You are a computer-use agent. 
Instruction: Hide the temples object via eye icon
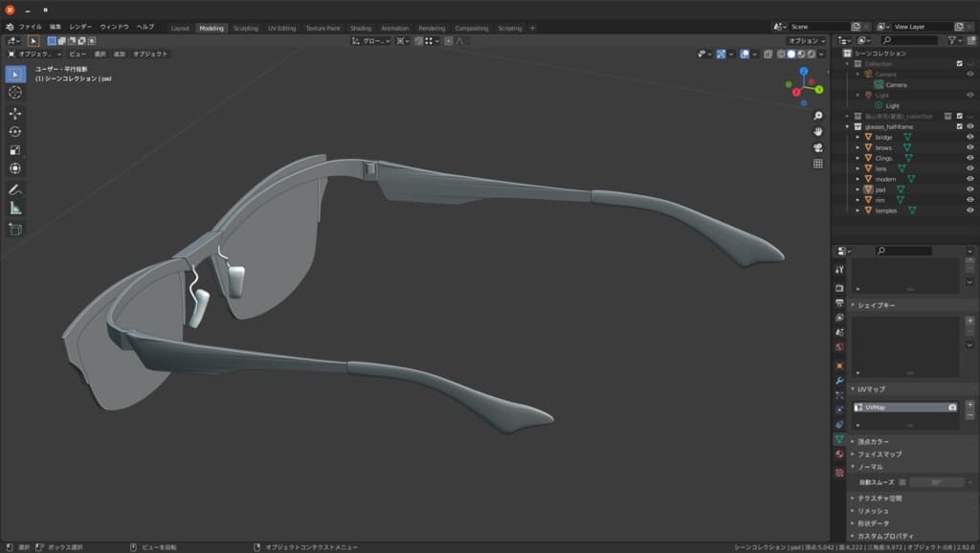[969, 210]
